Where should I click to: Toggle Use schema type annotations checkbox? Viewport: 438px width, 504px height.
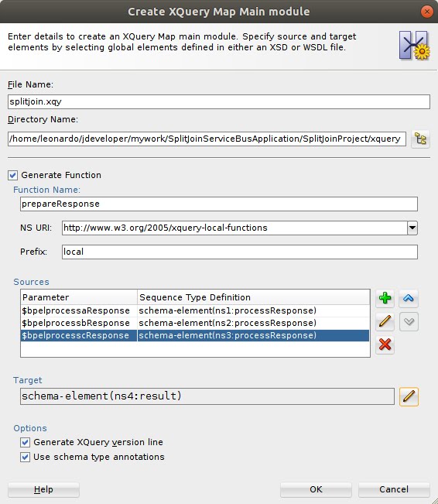(x=25, y=457)
